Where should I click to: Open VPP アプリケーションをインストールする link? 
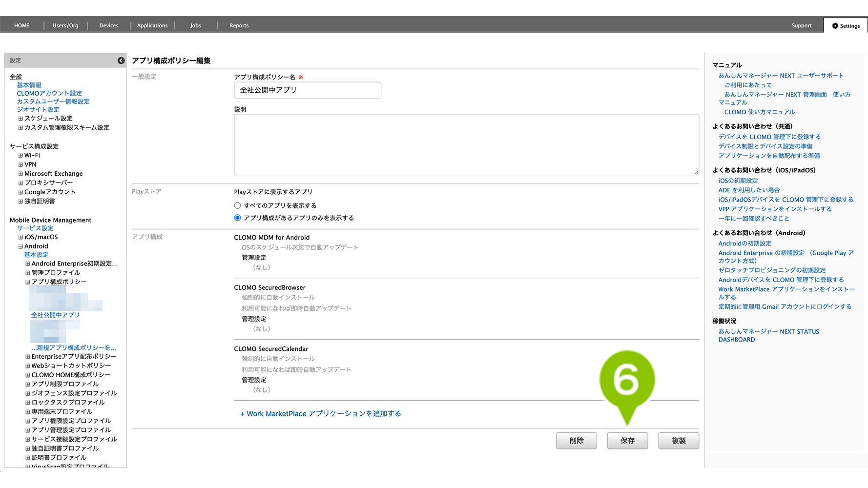coord(775,209)
